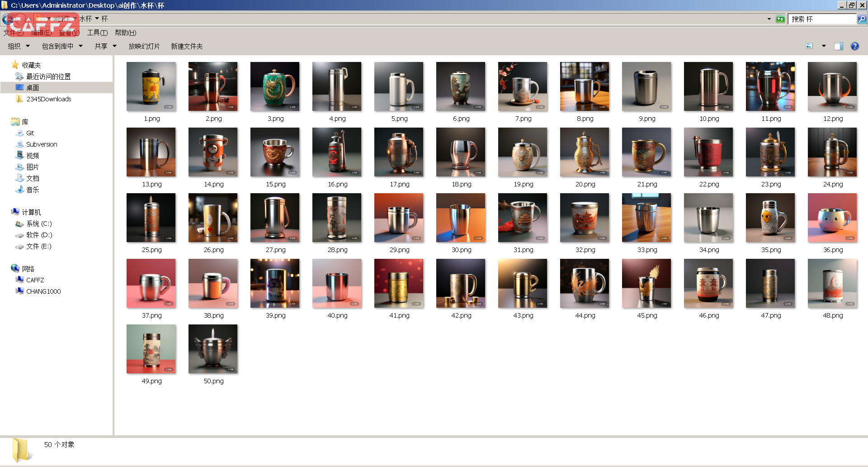Screen dimensions: 868x467
Task: Select the 3.png dragon cup thumbnail
Action: point(275,87)
